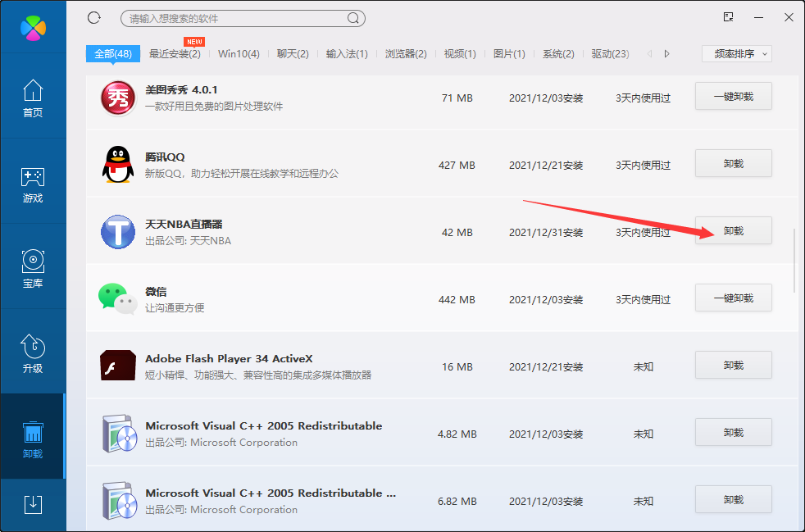Screen dimensions: 805x532
Task: Click the magnifier search icon
Action: (353, 19)
